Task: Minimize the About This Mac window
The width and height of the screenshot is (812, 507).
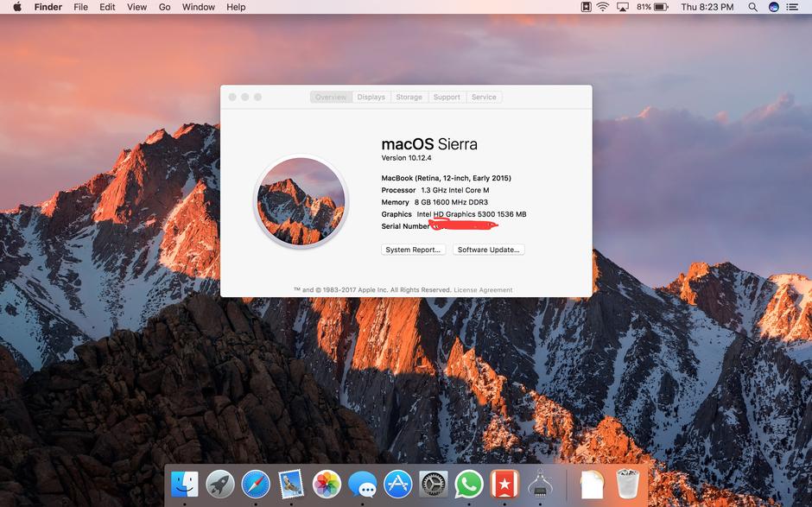Action: pos(245,97)
